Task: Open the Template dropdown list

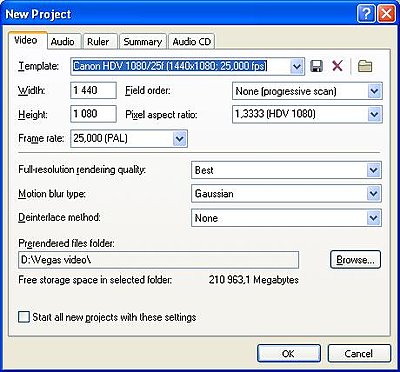Action: pos(296,66)
